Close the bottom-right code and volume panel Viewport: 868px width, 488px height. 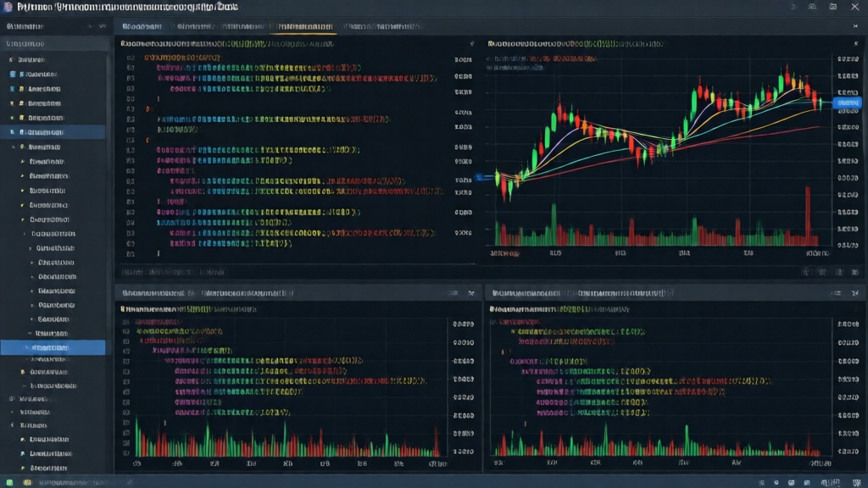854,293
